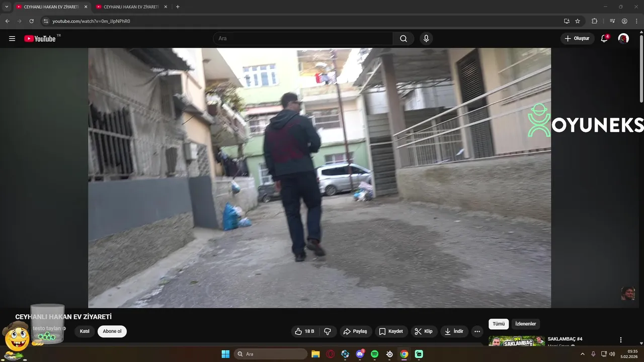Open a new browser tab
Screen dimensions: 644x362
[x=178, y=7]
